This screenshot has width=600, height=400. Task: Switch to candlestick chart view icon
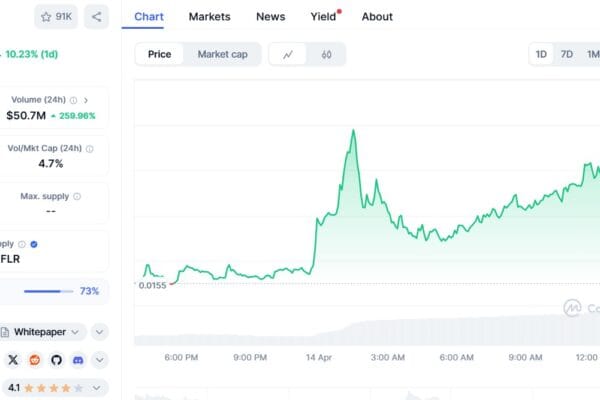tap(326, 54)
